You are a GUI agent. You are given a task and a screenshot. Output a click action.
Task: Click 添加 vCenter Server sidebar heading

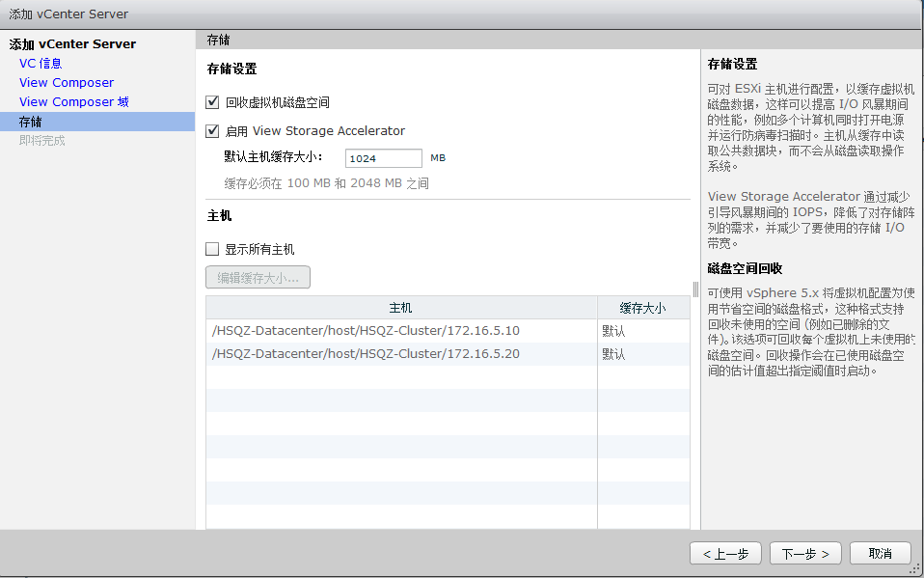pos(72,43)
